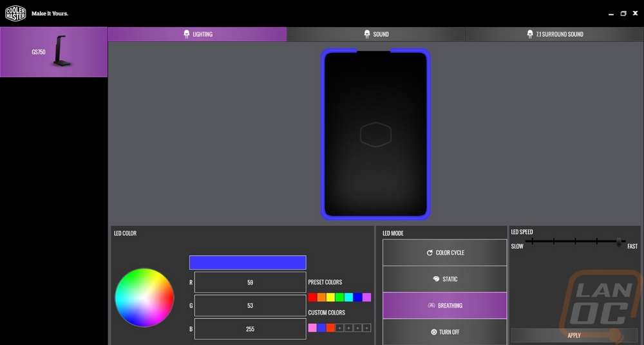Add custom color in first empty slot

point(339,328)
